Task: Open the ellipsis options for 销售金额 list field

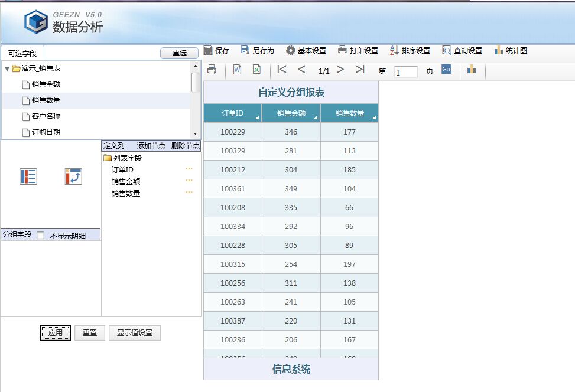Action: (189, 181)
